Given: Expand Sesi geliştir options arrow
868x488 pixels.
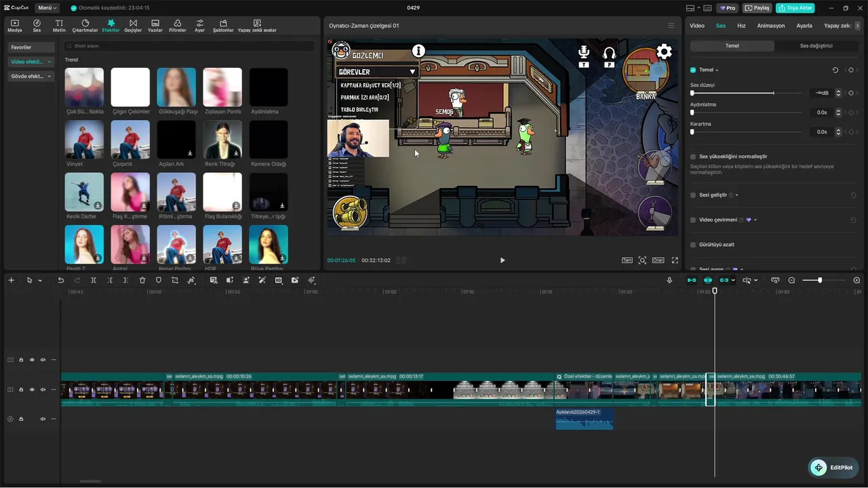Looking at the screenshot, I should (x=737, y=195).
